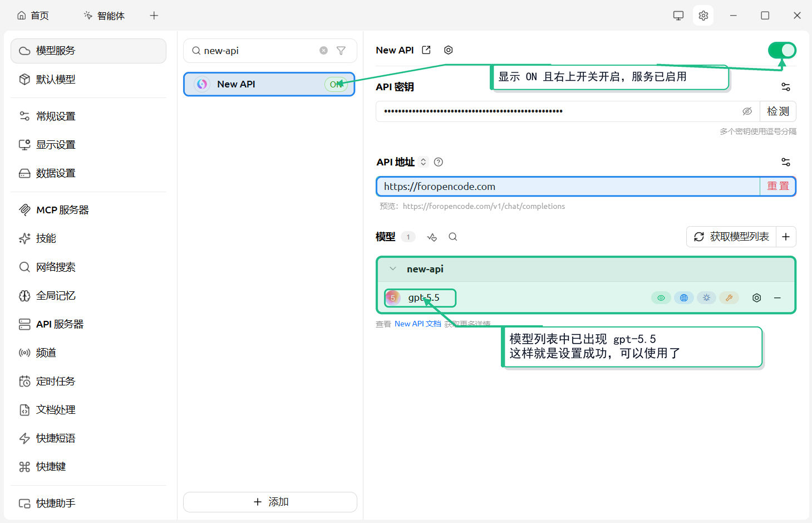The image size is (812, 523).
Task: Click the tool wrench tag on gpt-5.5
Action: click(x=729, y=298)
